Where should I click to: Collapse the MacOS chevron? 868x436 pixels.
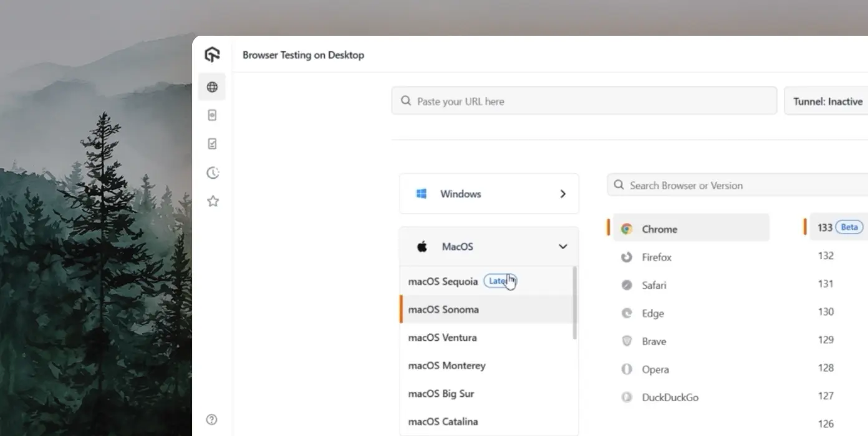[562, 247]
